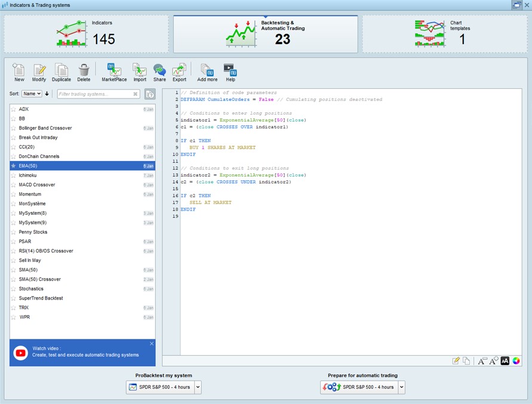Clear the trading systems filter field
532x404 pixels.
[x=135, y=94]
